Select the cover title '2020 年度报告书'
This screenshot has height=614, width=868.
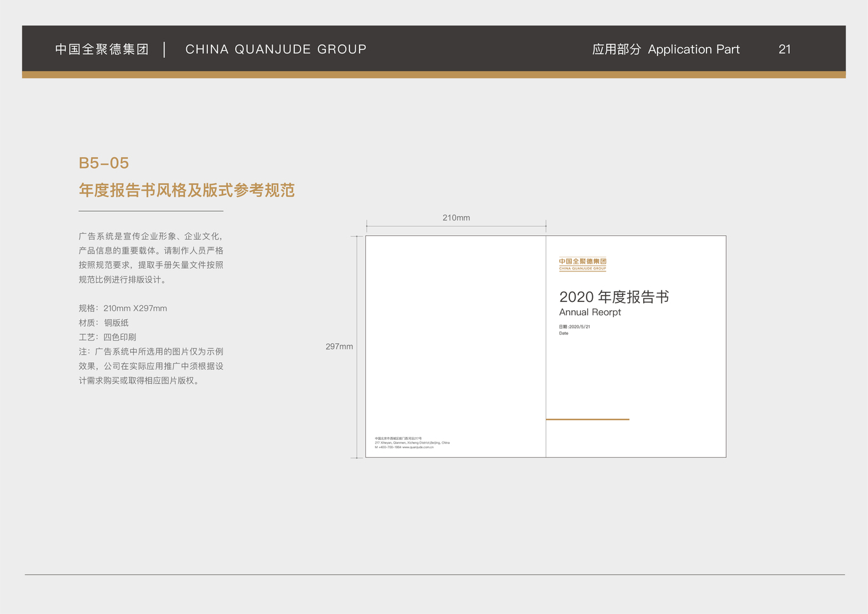(x=614, y=297)
